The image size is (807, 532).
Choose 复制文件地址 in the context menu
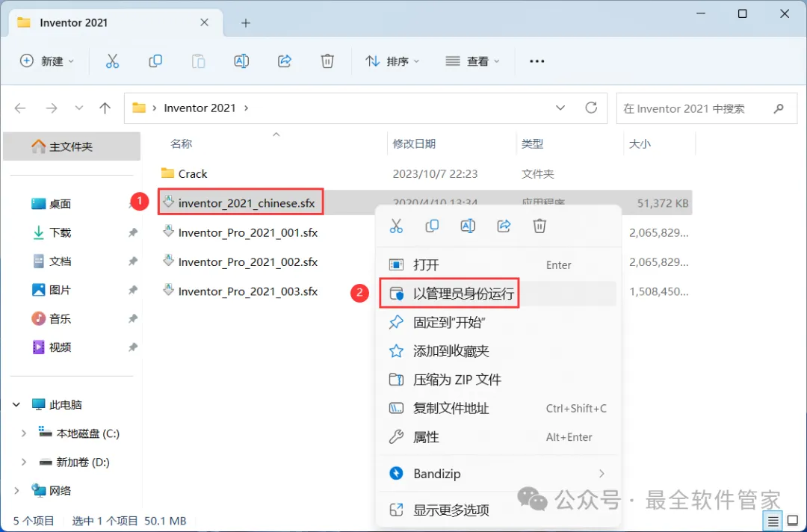498,409
